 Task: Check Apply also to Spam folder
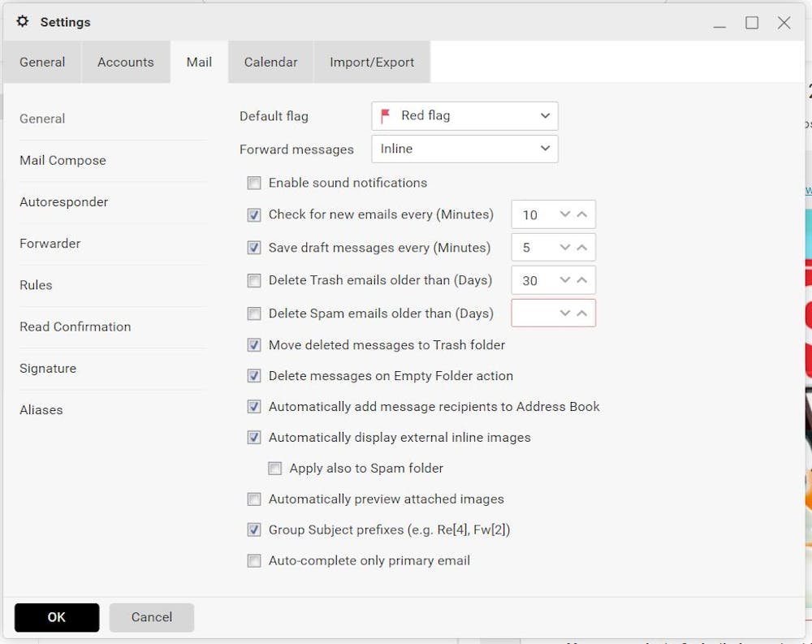coord(275,469)
